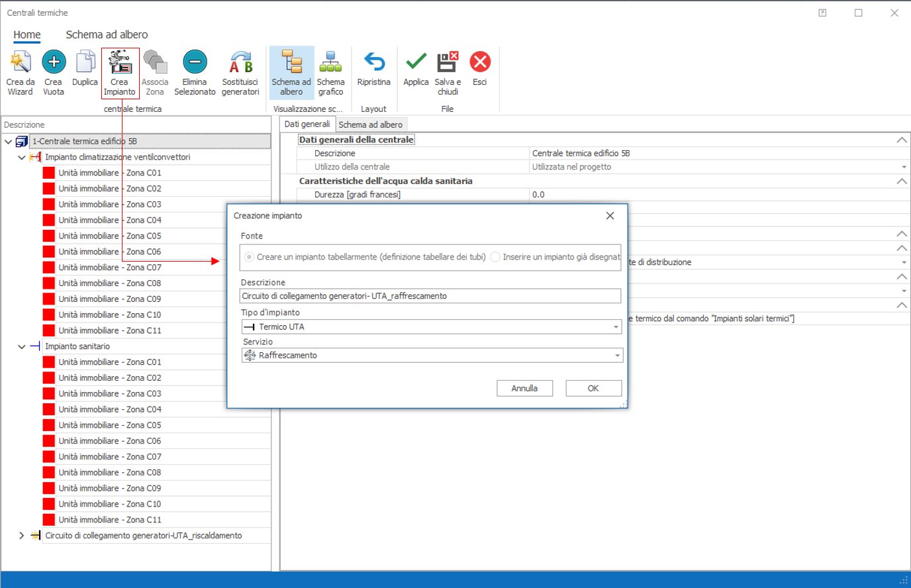Click Salva e chiudi icon
The image size is (911, 588).
(448, 62)
